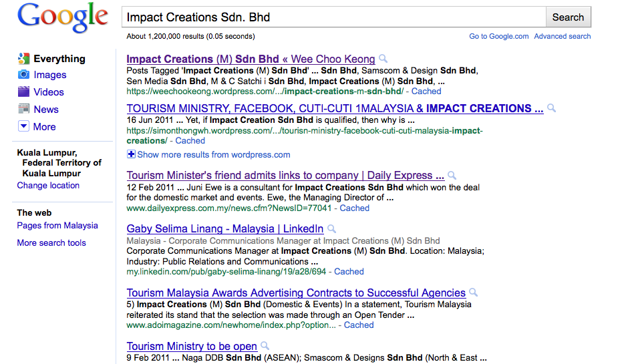Preview the Daily Express result magnifier icon
This screenshot has width=624, height=364.
[452, 176]
